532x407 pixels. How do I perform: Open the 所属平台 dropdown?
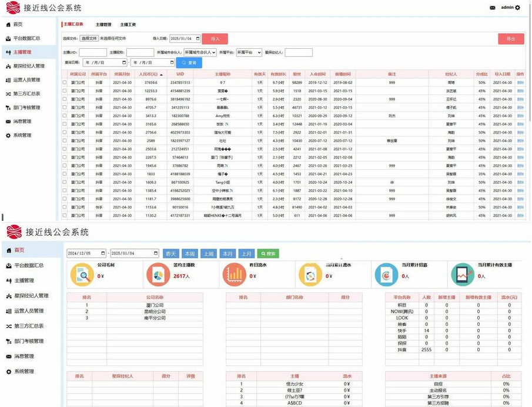[249, 52]
